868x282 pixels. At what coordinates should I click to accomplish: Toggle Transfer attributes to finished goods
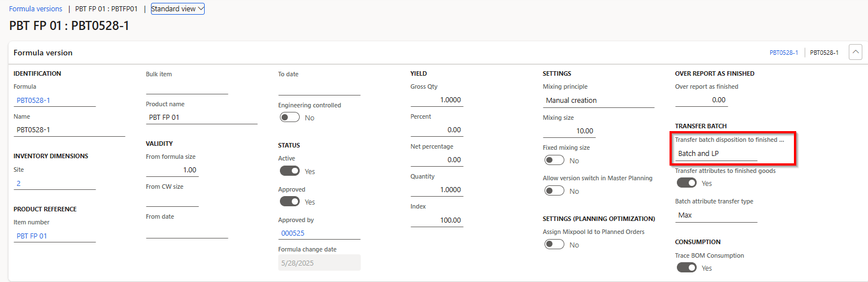[686, 183]
